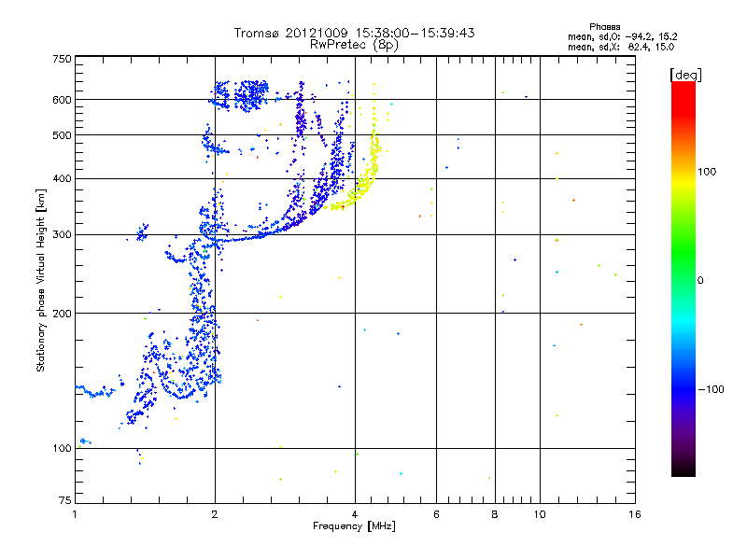The width and height of the screenshot is (747, 560).
Task: Click the 'Stationary phase Virtual Height [km]' axis label
Action: 40,281
